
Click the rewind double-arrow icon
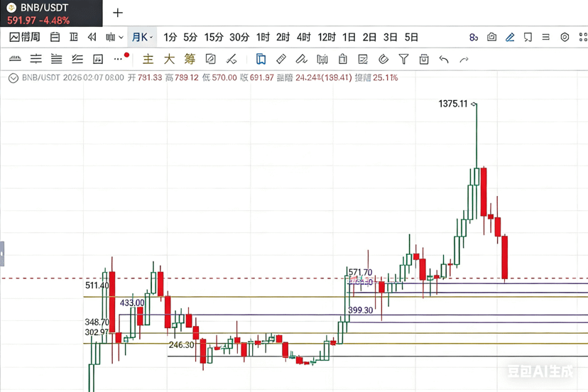[92, 37]
